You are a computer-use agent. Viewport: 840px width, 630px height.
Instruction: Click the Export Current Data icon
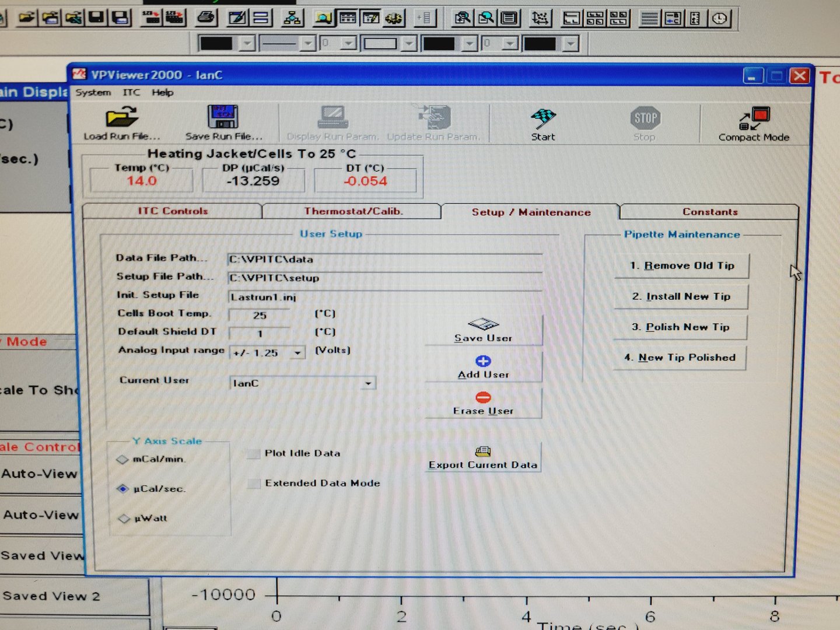click(x=483, y=451)
